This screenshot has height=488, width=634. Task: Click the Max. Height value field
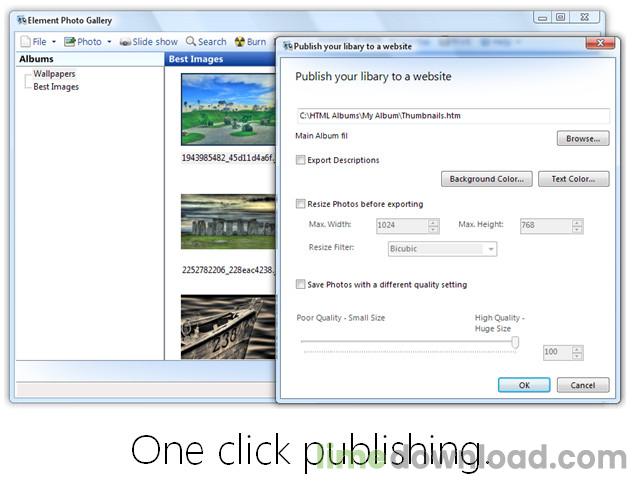click(x=546, y=226)
